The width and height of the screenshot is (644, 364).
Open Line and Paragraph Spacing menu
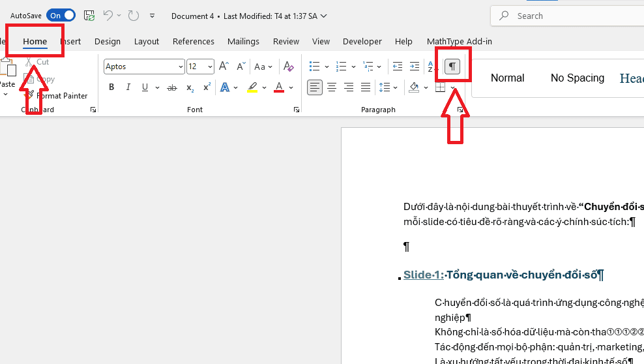tap(388, 87)
